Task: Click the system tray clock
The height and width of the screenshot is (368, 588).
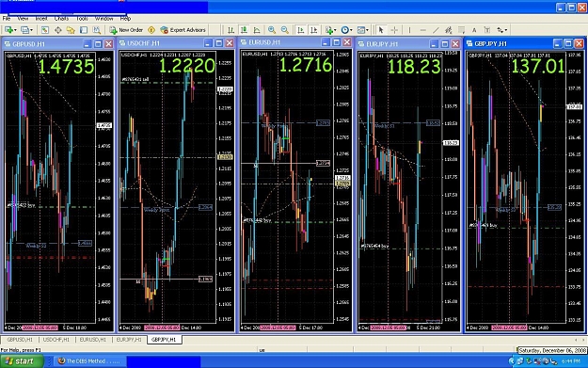Action: click(x=571, y=361)
